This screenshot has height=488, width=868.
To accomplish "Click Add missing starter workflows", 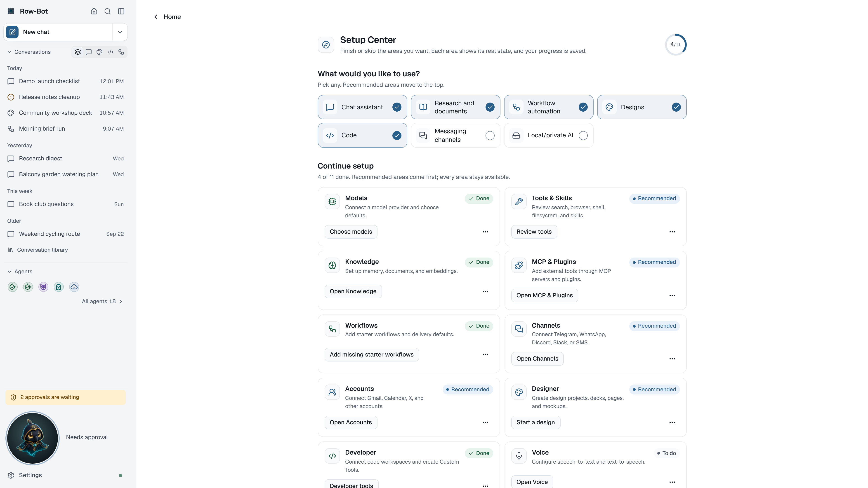I will 371,355.
